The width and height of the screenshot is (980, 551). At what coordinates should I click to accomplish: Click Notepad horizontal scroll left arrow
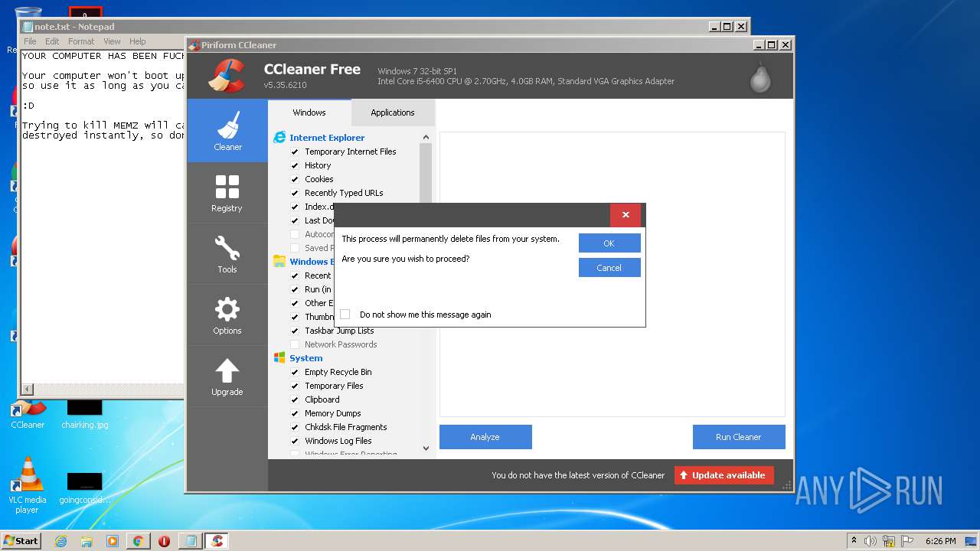click(x=28, y=390)
